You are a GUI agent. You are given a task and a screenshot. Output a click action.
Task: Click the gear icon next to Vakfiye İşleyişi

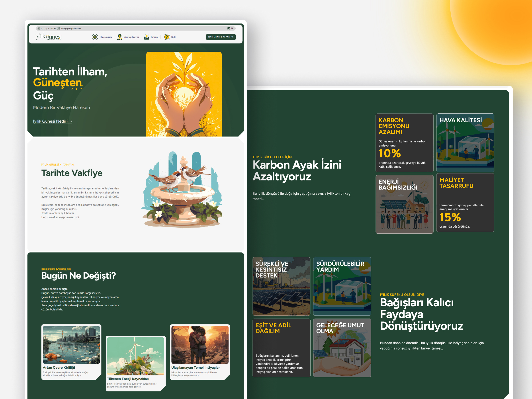click(x=119, y=37)
